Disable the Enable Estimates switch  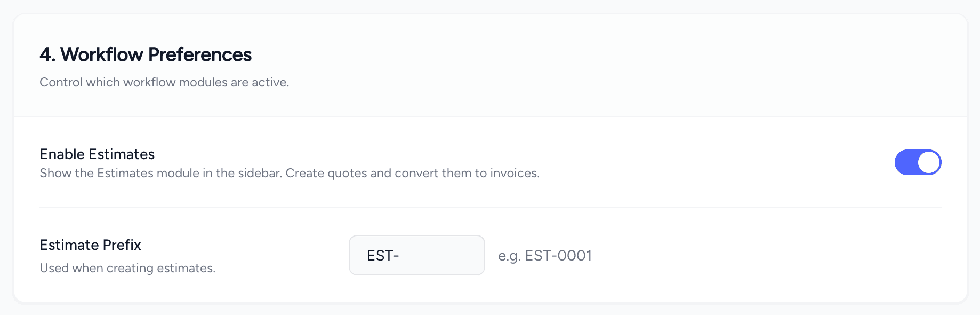[918, 162]
